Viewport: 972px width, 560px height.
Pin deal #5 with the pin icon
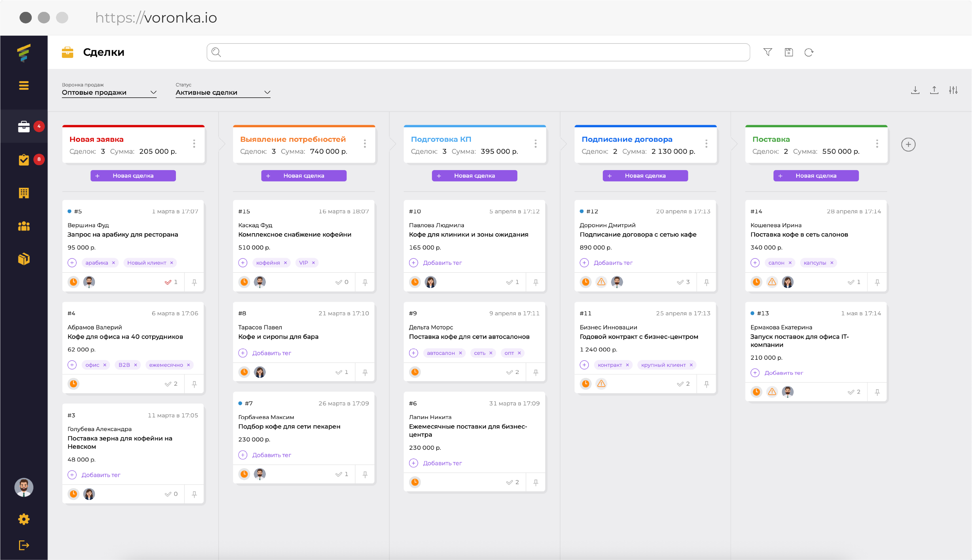pos(194,282)
